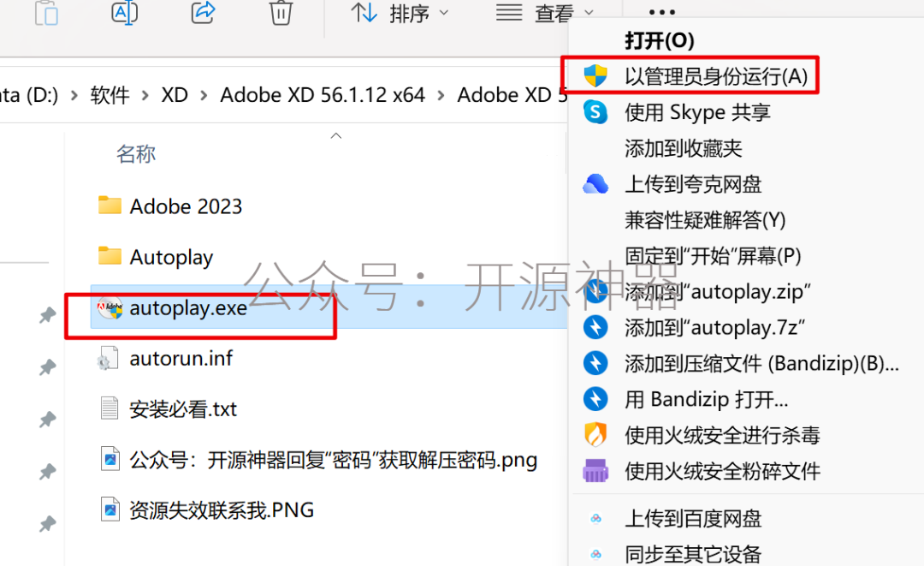The height and width of the screenshot is (566, 924).
Task: Click the 安装必看.txt document icon
Action: coord(109,408)
